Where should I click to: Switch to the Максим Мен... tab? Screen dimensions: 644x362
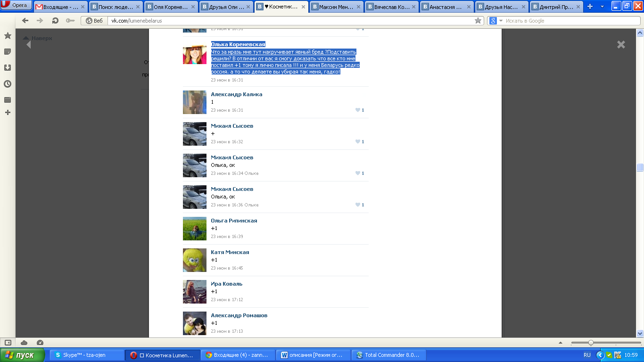[337, 7]
